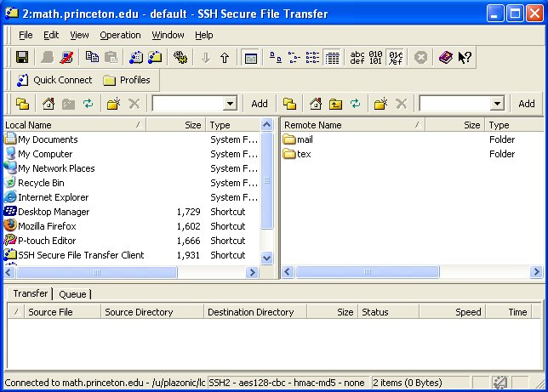Select P-touch Editor in local list
The image size is (548, 392).
40,241
